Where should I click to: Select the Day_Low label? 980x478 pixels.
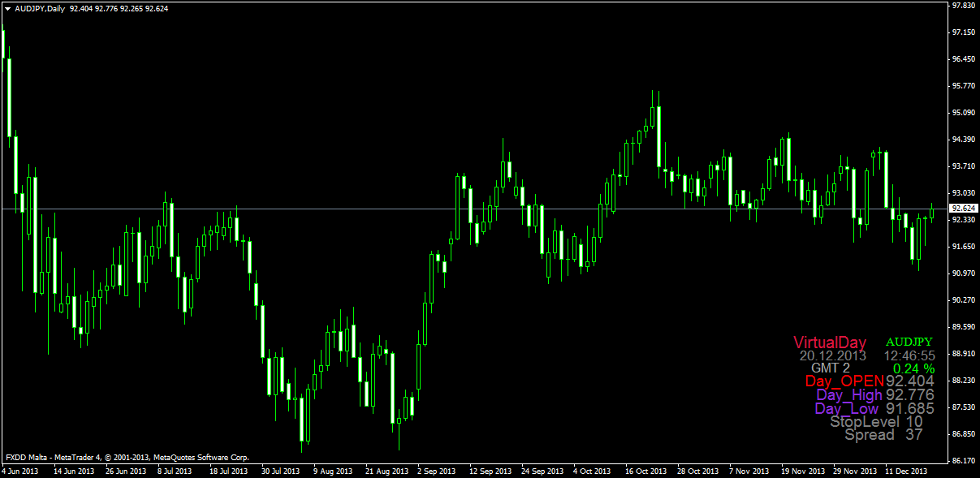[848, 409]
